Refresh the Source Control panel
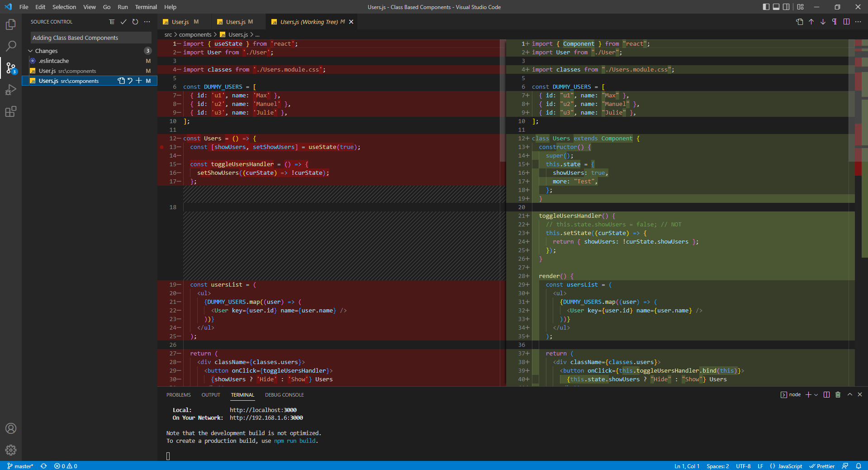Image resolution: width=868 pixels, height=470 pixels. pyautogui.click(x=135, y=22)
